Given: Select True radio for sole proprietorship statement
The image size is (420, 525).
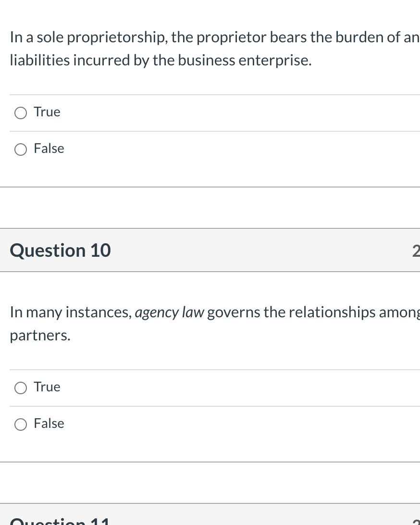Looking at the screenshot, I should coord(21,113).
